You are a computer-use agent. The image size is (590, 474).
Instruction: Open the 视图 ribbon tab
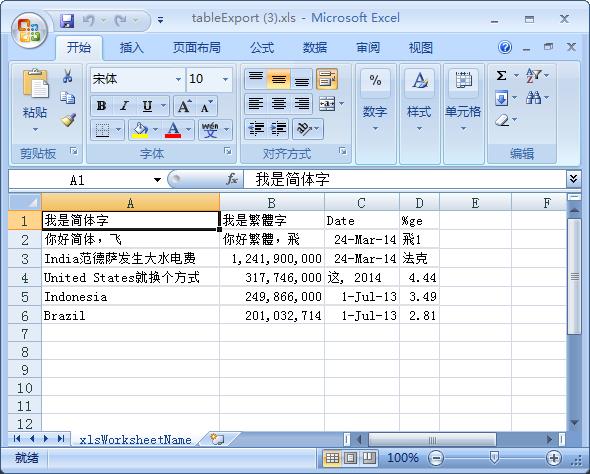click(x=420, y=48)
